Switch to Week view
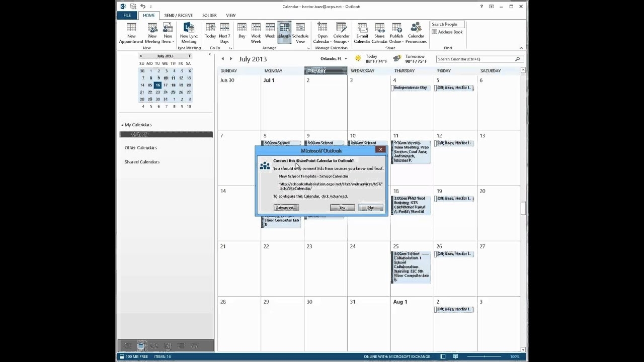Screen dimensions: 644x362 tap(270, 31)
